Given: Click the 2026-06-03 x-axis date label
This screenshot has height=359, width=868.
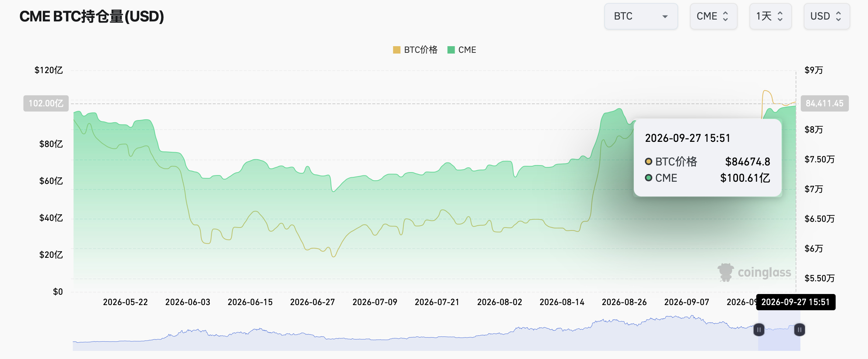Looking at the screenshot, I should click(x=188, y=302).
